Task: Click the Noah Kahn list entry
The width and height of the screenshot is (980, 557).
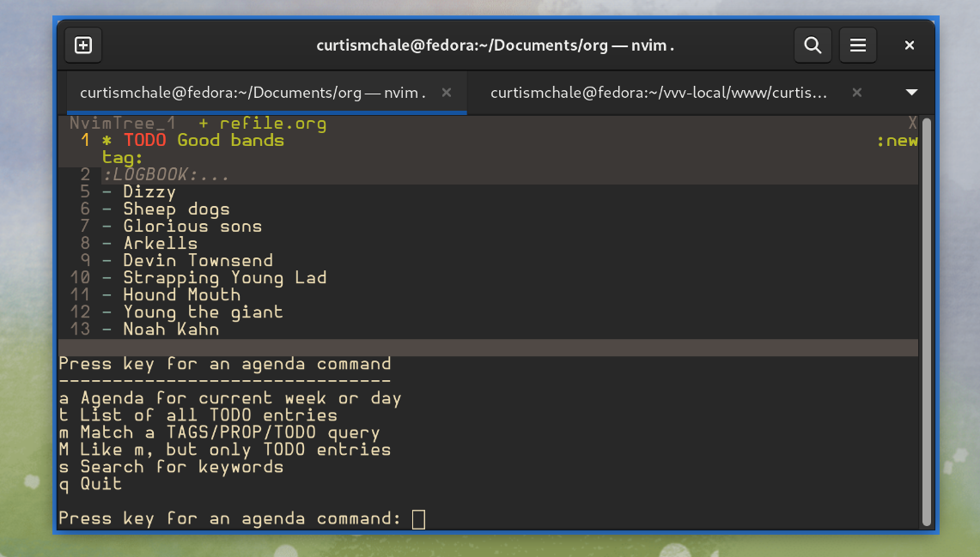Action: click(x=171, y=330)
